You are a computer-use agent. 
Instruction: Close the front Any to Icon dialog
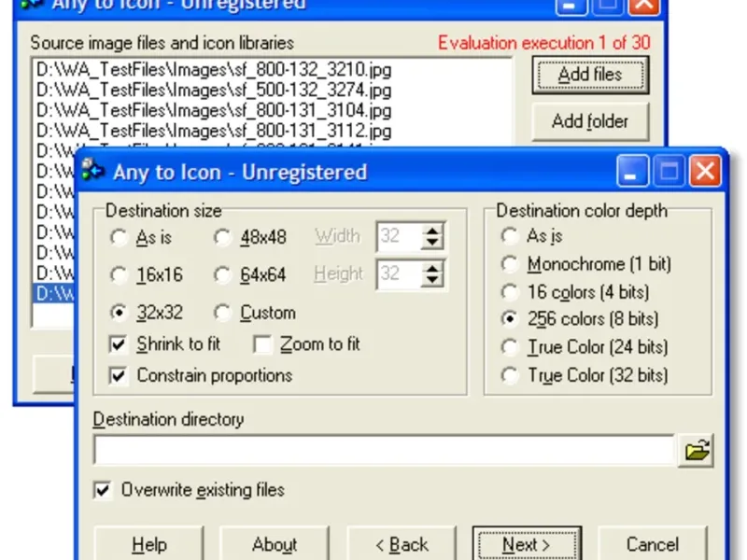706,171
